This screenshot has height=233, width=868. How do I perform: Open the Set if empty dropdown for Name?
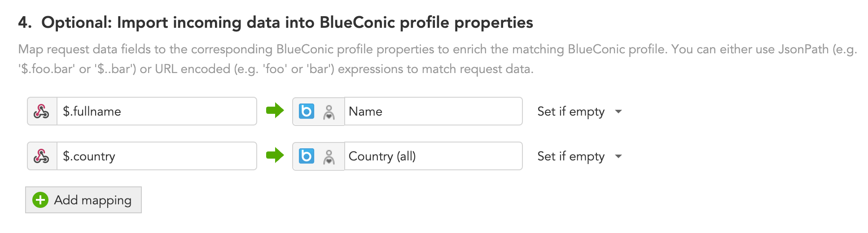tap(579, 111)
